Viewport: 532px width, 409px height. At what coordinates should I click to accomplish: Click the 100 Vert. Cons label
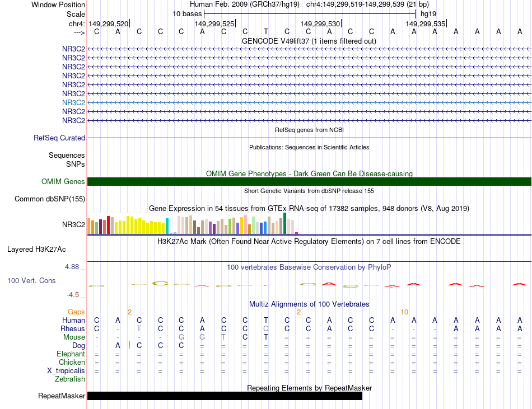tap(31, 280)
